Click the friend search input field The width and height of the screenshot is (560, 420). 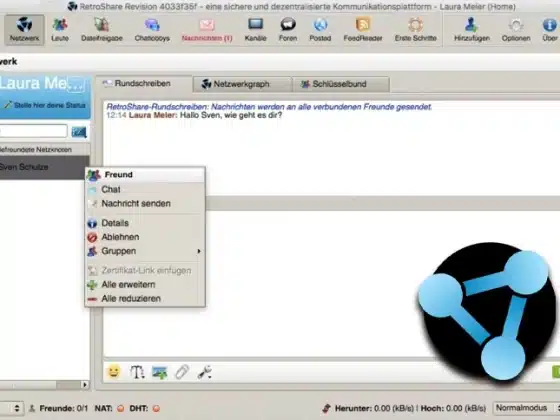click(x=33, y=131)
